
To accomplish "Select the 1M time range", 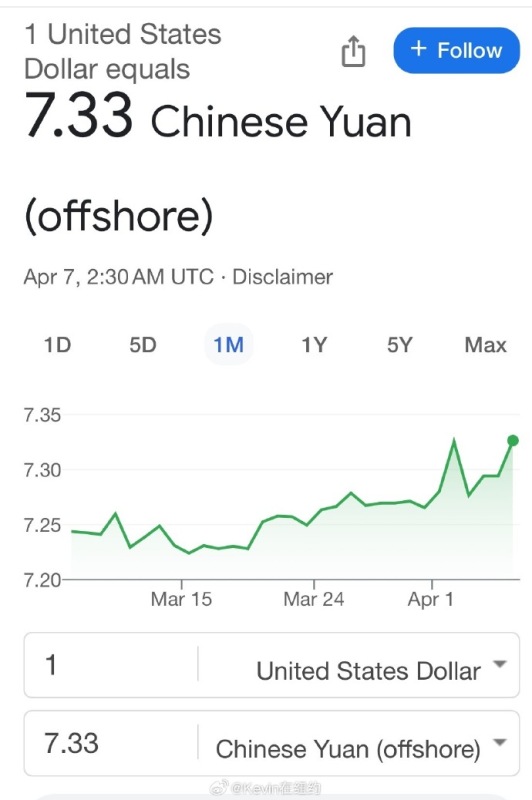I will tap(229, 344).
